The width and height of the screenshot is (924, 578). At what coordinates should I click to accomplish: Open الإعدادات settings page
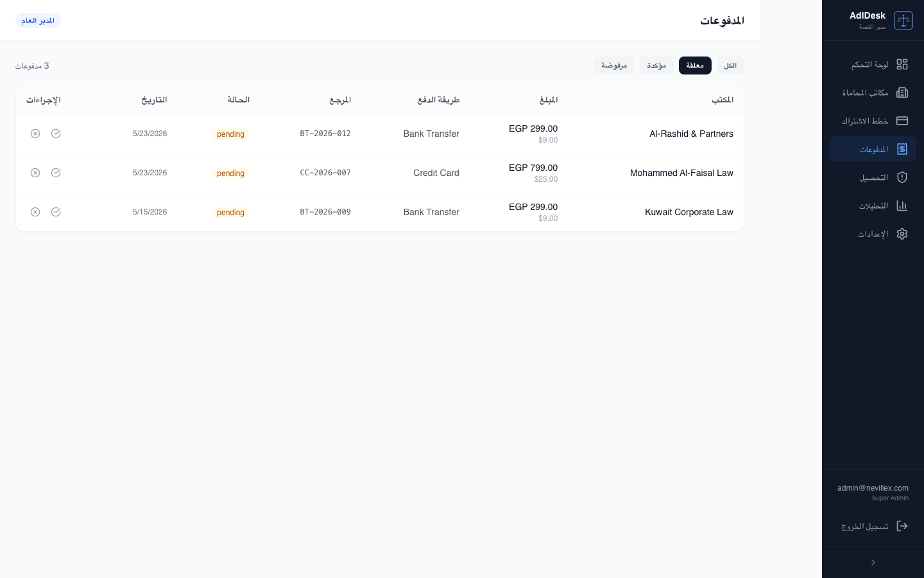click(x=873, y=234)
